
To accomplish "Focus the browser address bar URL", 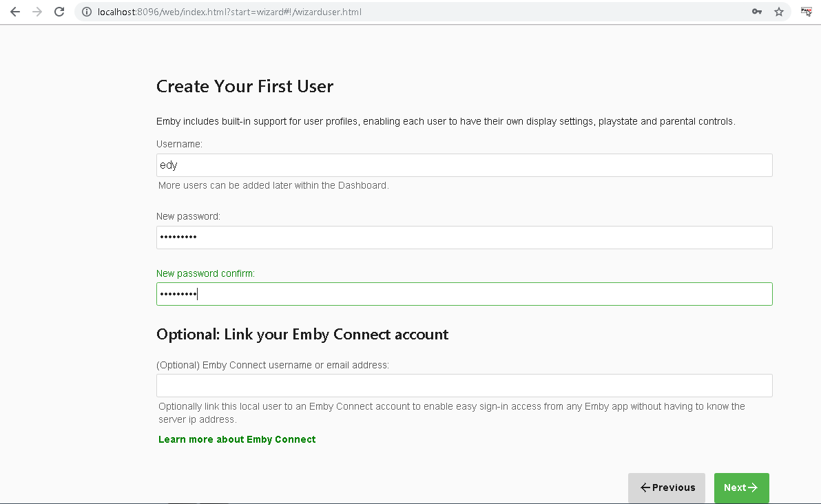I will [276, 12].
